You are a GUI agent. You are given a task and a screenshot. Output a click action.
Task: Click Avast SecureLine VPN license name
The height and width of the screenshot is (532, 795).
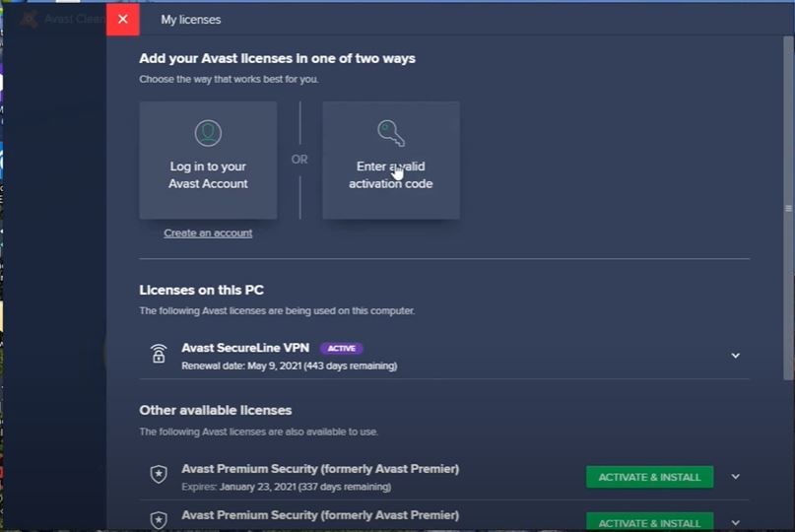[245, 348]
